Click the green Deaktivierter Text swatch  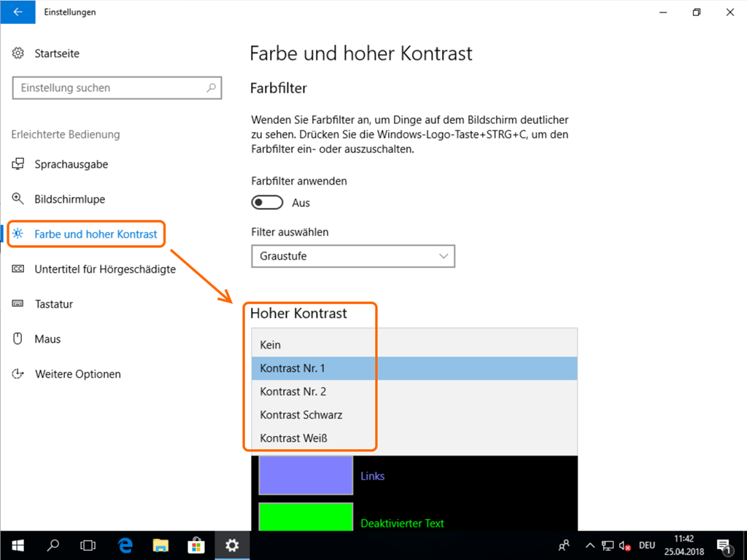[x=306, y=517]
